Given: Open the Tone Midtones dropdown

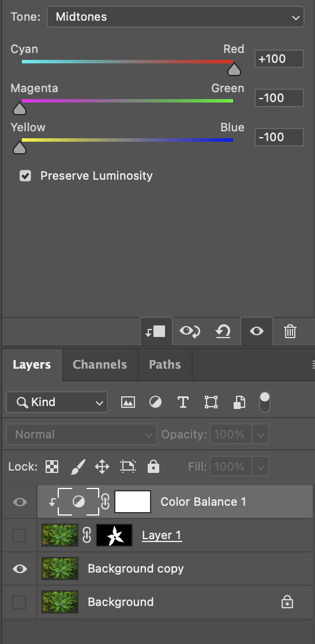Looking at the screenshot, I should [175, 17].
